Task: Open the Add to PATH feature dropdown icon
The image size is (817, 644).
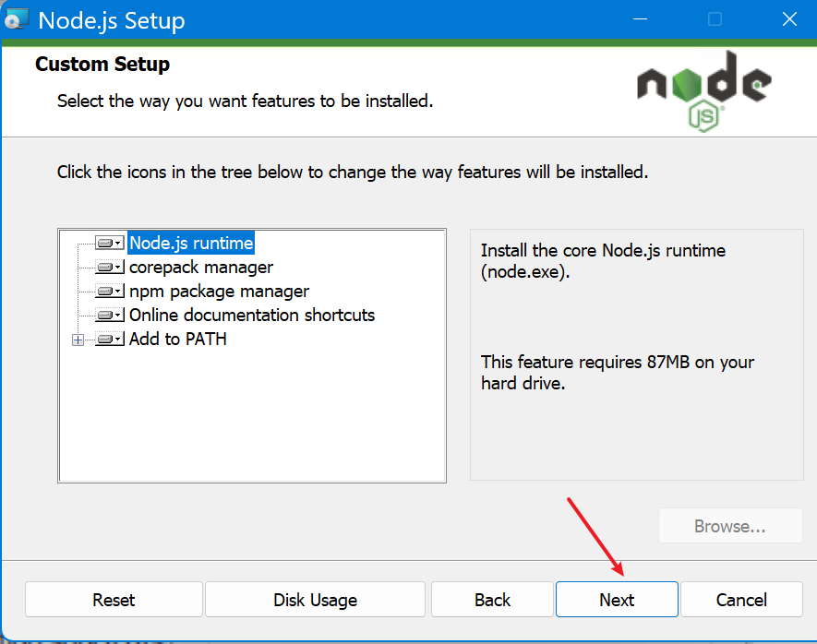Action: point(110,339)
